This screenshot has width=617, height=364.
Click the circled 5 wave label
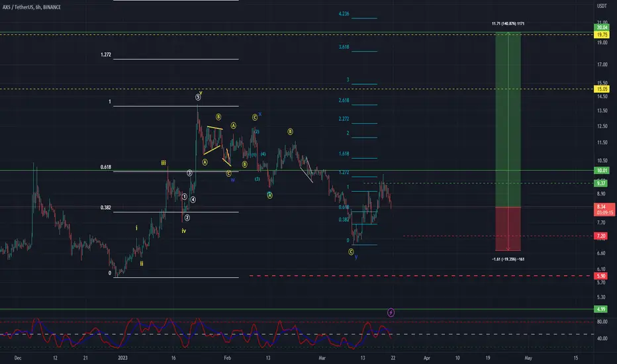197,97
